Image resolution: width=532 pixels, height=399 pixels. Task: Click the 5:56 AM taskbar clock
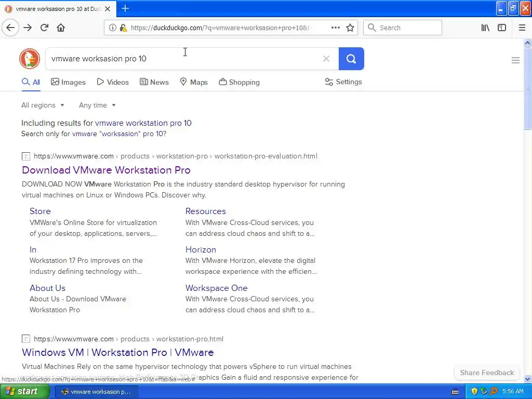pos(513,391)
